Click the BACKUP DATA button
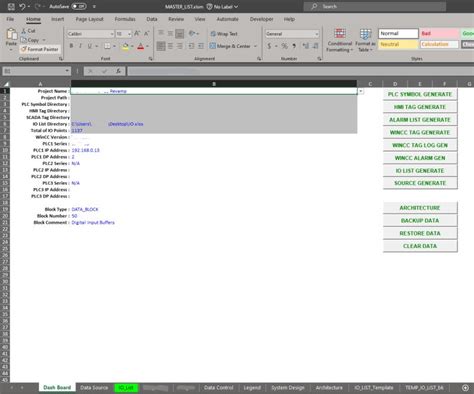 click(420, 221)
